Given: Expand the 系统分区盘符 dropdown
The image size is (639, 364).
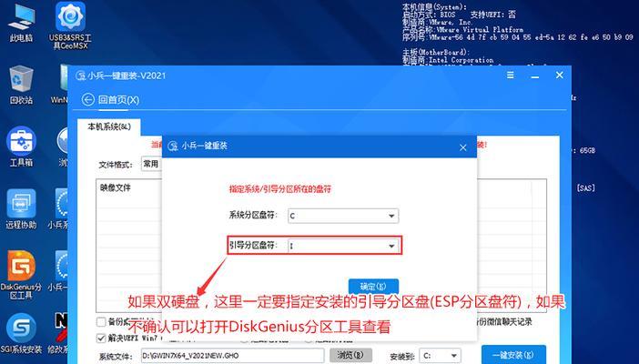Looking at the screenshot, I should pos(391,216).
